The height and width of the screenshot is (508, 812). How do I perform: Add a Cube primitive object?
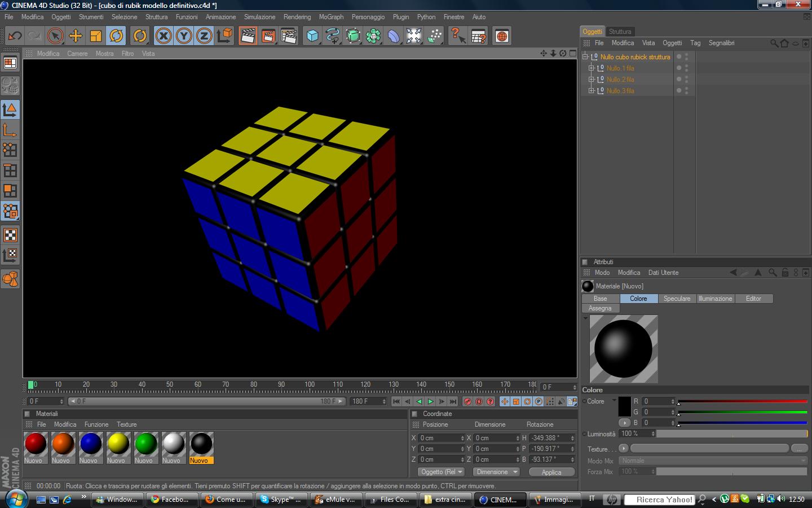click(312, 36)
